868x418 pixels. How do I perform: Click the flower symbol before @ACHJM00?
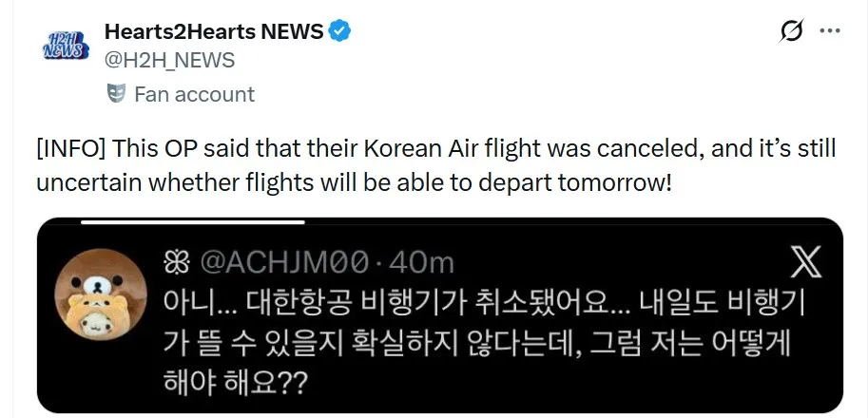click(177, 262)
